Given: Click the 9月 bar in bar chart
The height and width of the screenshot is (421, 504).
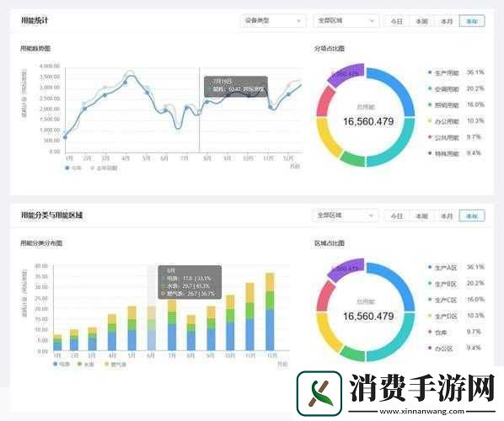Looking at the screenshot, I should pos(211,328).
